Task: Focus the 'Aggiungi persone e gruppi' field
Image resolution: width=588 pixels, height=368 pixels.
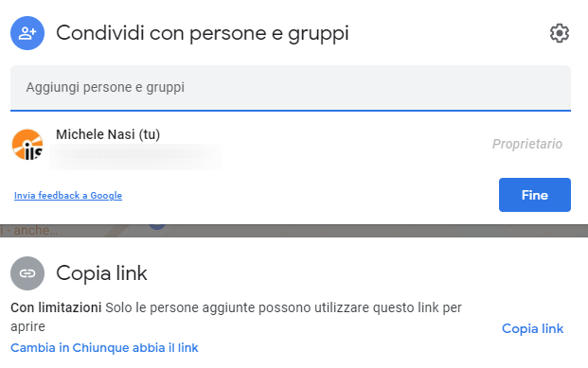Action: [291, 88]
